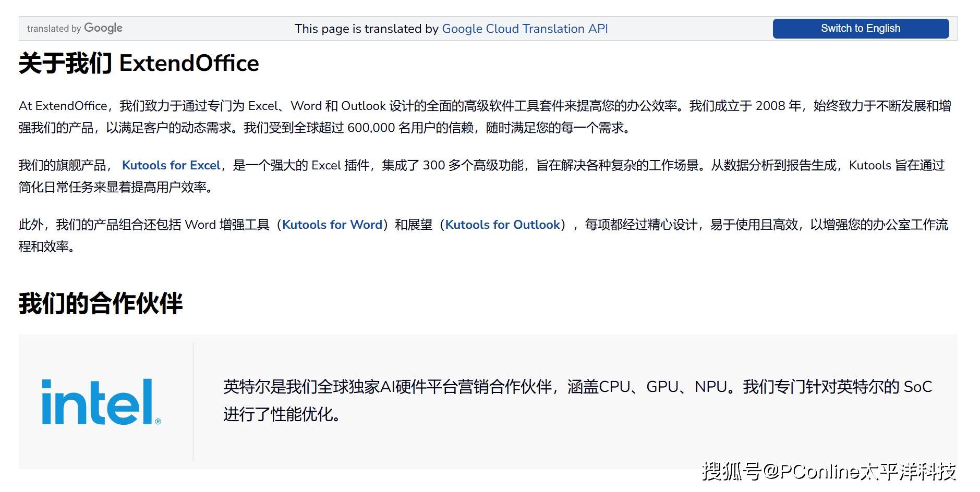Open the Google Cloud Translation API link
The image size is (980, 492).
coord(525,29)
